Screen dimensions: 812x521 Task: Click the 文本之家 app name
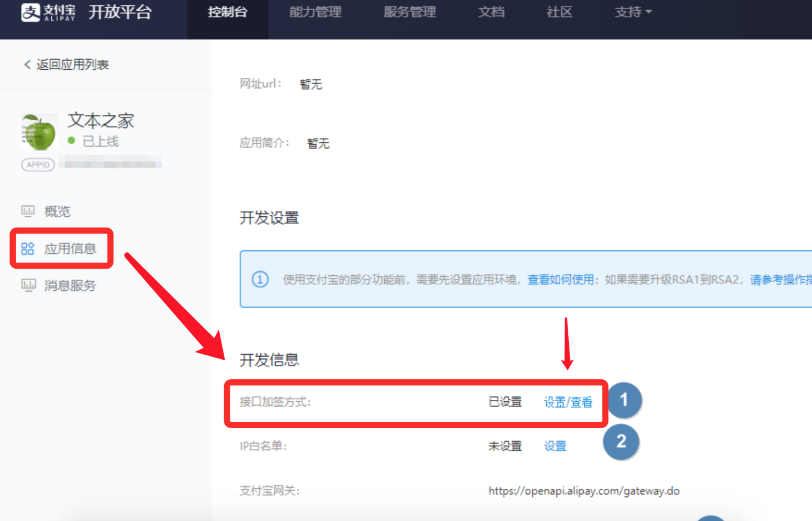click(101, 120)
